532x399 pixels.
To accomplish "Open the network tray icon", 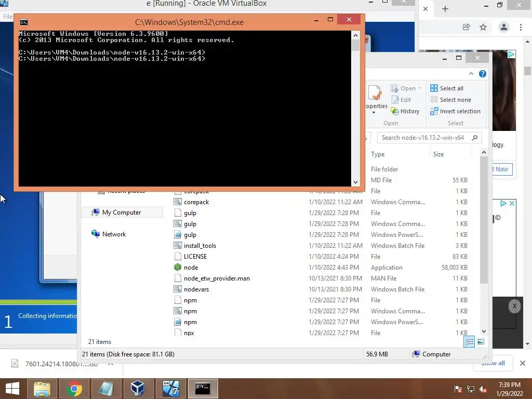I will point(471,389).
